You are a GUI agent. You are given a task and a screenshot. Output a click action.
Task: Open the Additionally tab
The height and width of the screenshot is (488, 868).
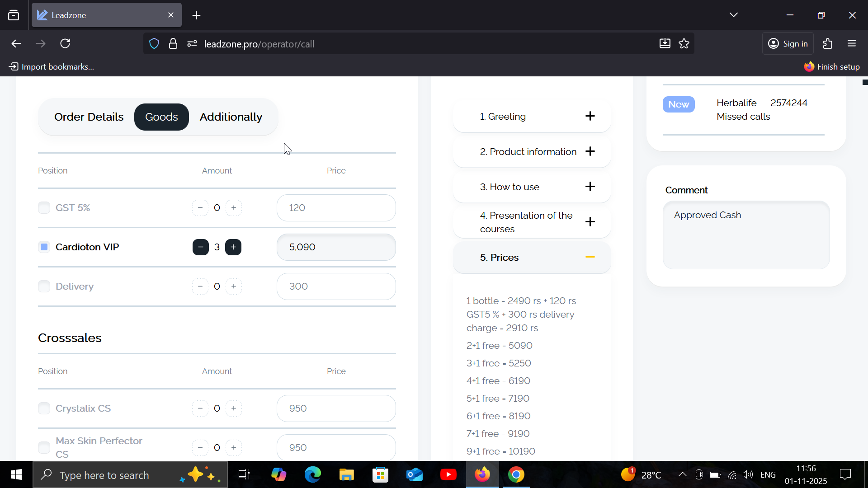tap(231, 117)
